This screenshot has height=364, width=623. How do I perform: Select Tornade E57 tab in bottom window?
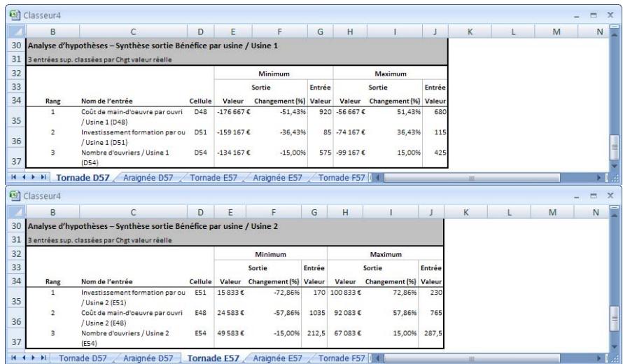click(213, 358)
